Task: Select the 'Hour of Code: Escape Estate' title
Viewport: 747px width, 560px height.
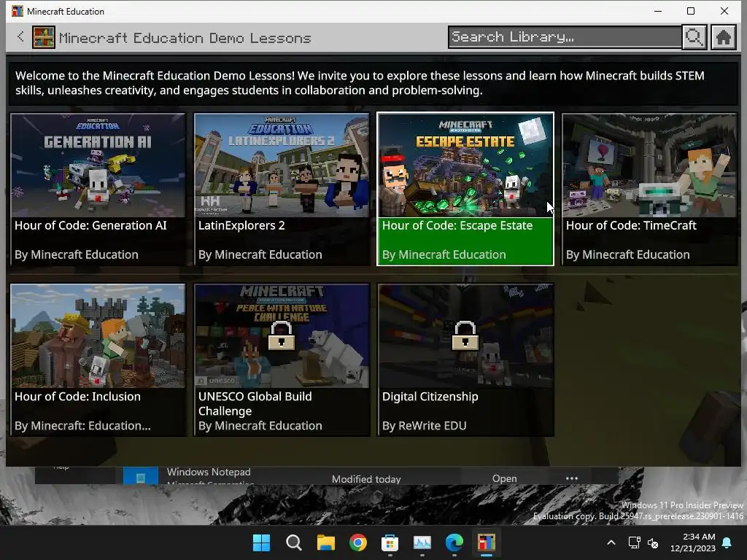Action: click(x=457, y=226)
